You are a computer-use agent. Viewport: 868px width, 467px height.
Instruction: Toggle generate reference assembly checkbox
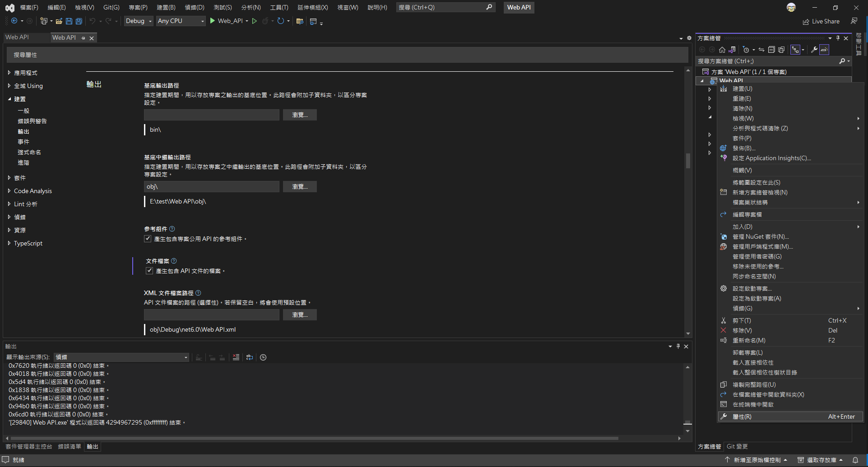pos(148,239)
